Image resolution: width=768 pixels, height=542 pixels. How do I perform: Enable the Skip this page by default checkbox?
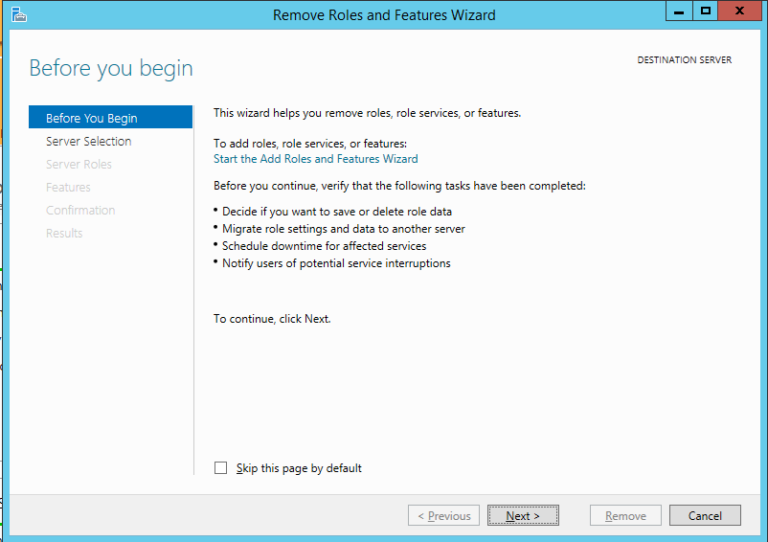coord(221,468)
